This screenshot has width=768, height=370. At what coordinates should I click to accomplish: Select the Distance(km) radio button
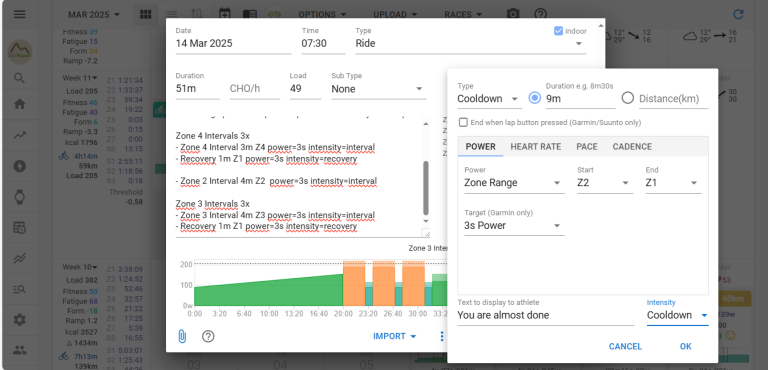[x=627, y=98]
